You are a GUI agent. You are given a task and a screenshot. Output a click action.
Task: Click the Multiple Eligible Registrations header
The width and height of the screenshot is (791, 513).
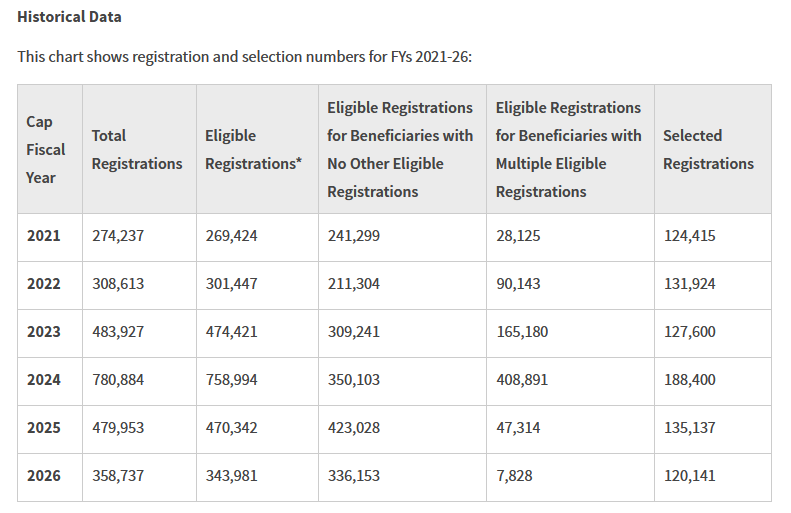click(x=568, y=149)
